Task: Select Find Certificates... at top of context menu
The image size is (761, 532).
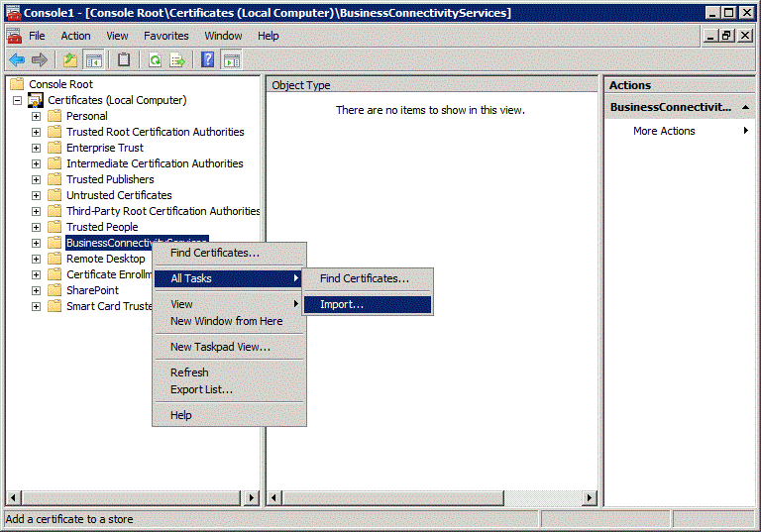Action: tap(229, 253)
